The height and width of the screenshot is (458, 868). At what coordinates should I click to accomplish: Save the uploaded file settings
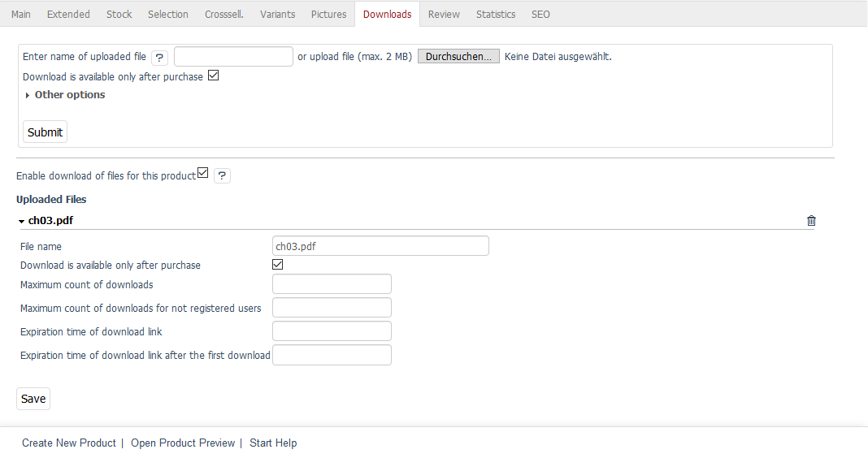point(33,398)
